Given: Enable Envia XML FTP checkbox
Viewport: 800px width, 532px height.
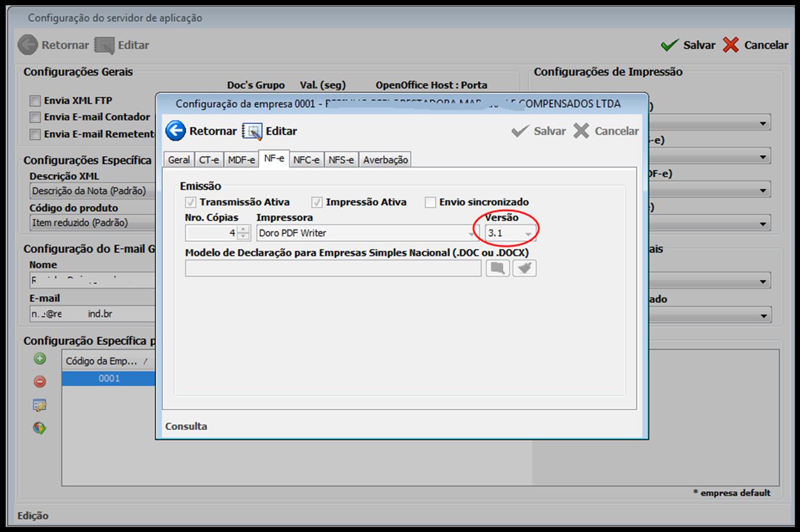Looking at the screenshot, I should [x=35, y=101].
